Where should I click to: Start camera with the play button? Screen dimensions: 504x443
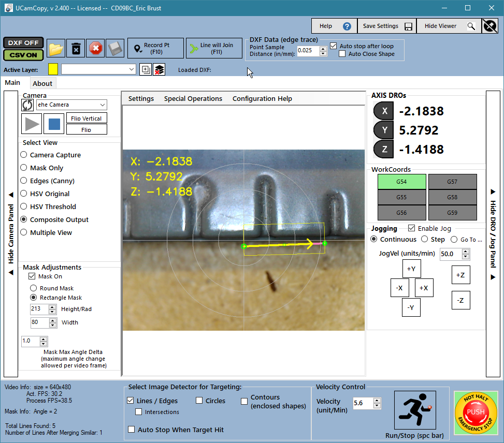pos(32,124)
